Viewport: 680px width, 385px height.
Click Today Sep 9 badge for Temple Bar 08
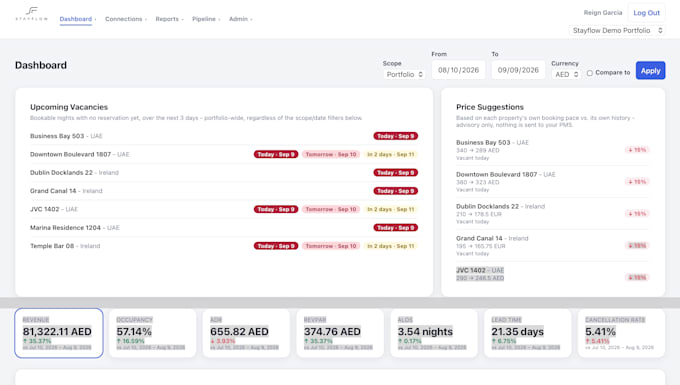click(x=276, y=246)
